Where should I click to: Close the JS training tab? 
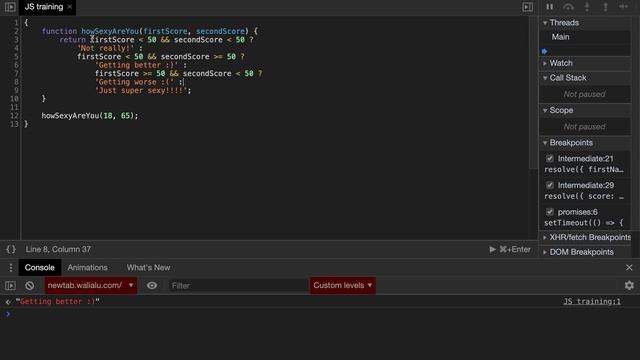click(x=70, y=7)
